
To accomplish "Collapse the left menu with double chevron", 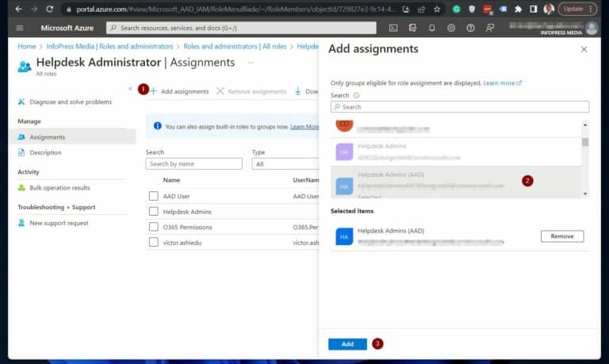I will (130, 89).
